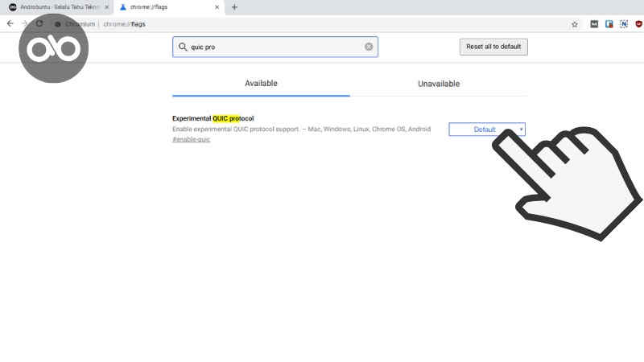The height and width of the screenshot is (362, 644).
Task: Go back with the browser back arrow
Action: pyautogui.click(x=10, y=23)
